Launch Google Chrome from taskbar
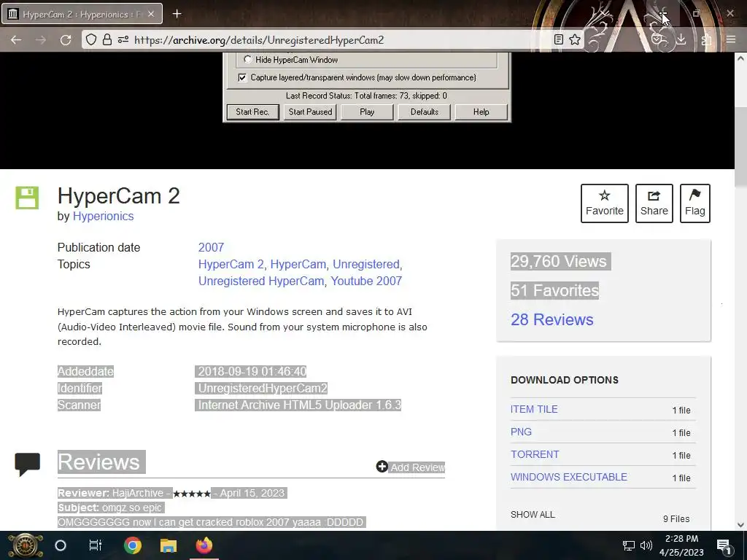 [133, 545]
